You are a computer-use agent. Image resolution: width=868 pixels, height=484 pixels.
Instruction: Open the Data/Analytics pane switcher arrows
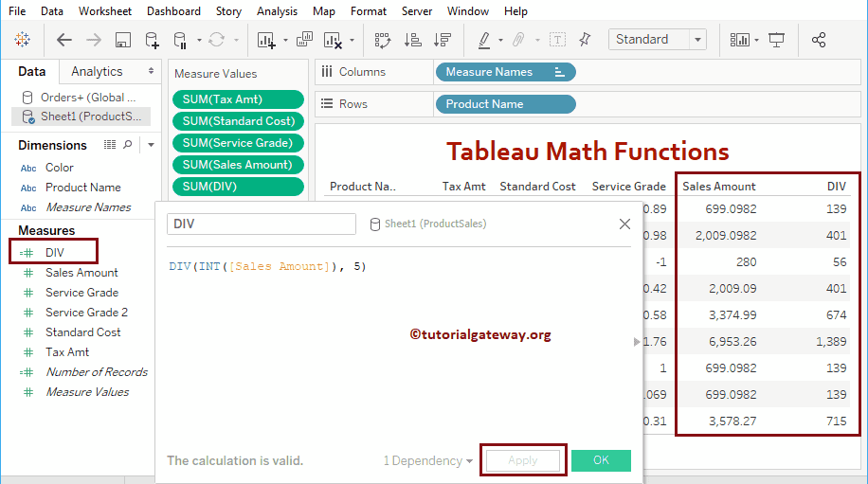pyautogui.click(x=151, y=71)
